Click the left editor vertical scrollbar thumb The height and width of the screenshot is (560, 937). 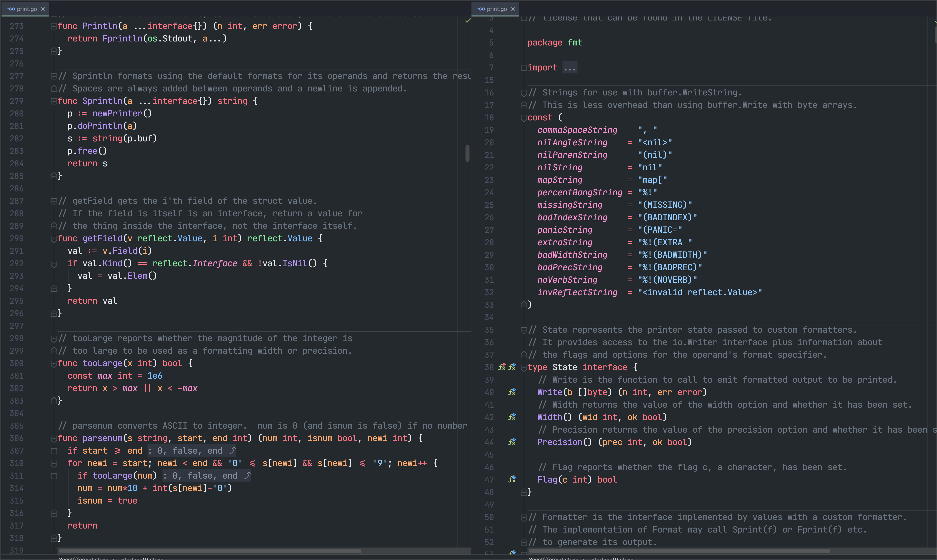(467, 153)
